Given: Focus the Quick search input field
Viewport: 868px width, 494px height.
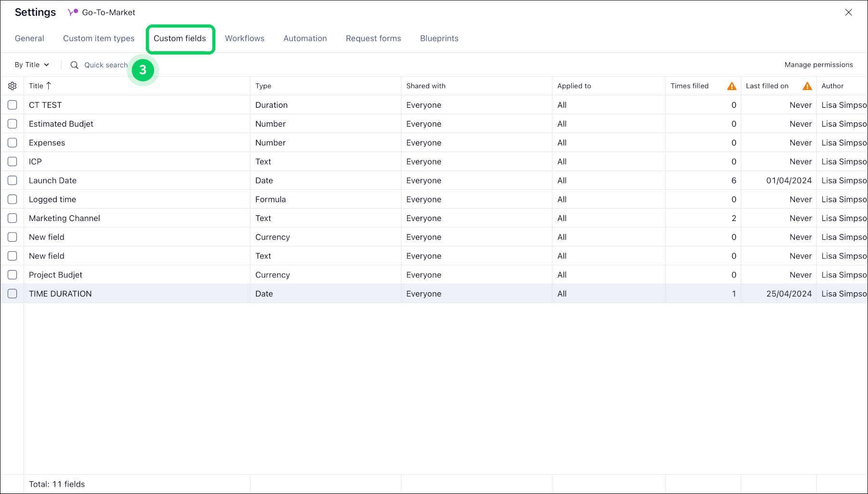Looking at the screenshot, I should click(106, 65).
